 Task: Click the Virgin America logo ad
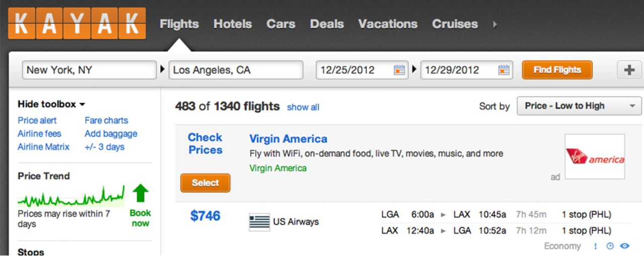(x=595, y=156)
